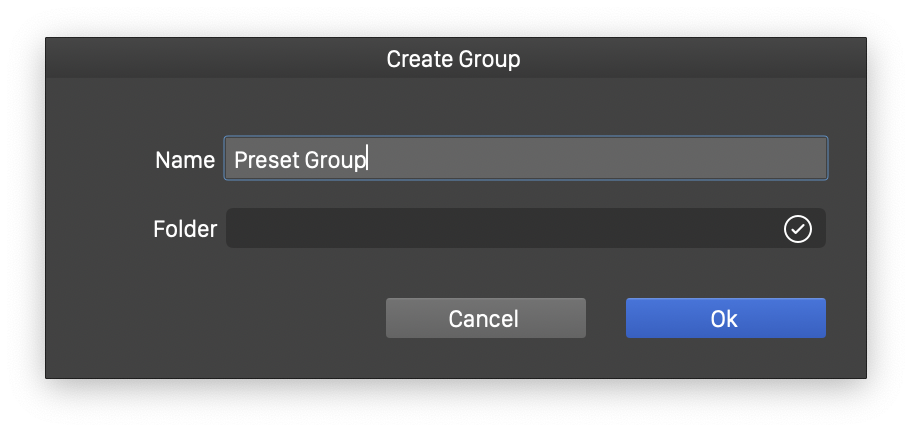Viewport: 912px width, 432px height.
Task: Click the word Group in the Name field
Action: [x=333, y=159]
